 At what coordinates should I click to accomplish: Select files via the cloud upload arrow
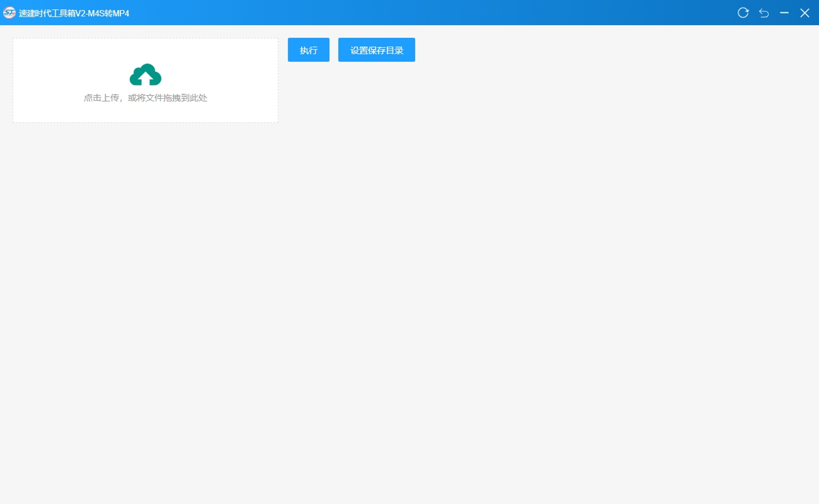(145, 75)
